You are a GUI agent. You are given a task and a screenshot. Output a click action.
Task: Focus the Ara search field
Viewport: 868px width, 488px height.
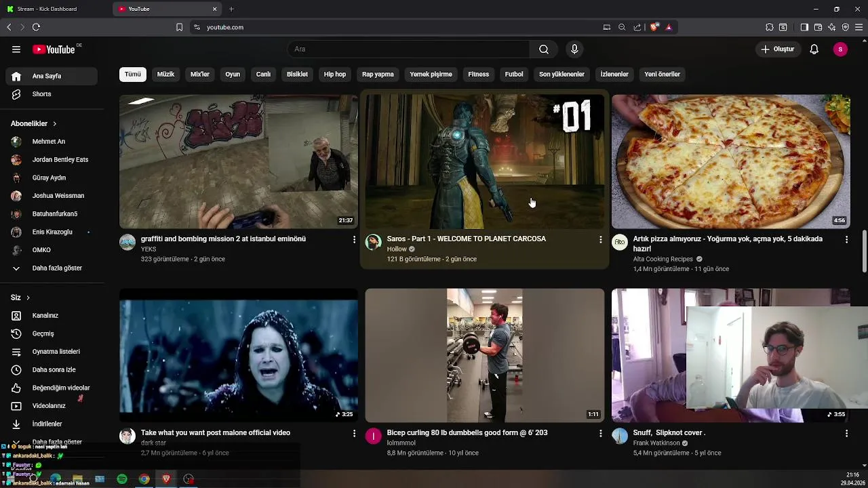(x=409, y=49)
